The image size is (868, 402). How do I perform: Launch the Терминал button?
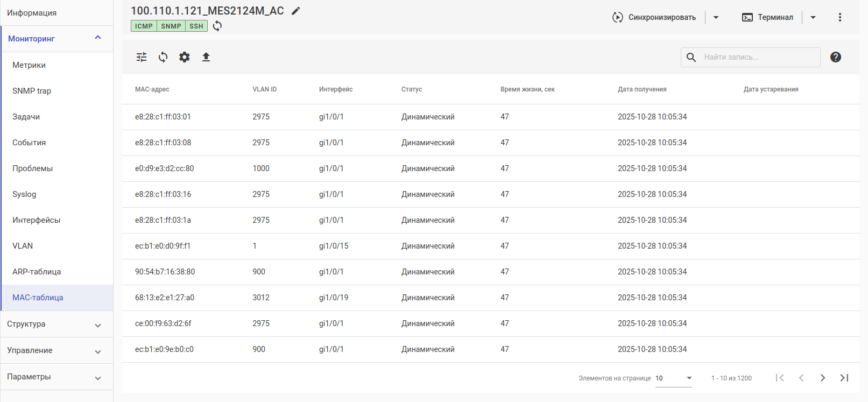[767, 17]
